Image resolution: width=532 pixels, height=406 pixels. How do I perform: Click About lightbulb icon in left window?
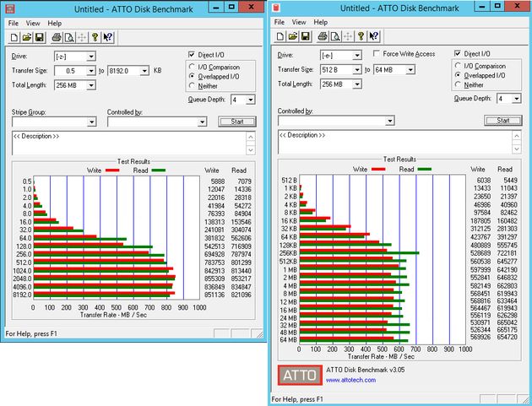point(95,37)
